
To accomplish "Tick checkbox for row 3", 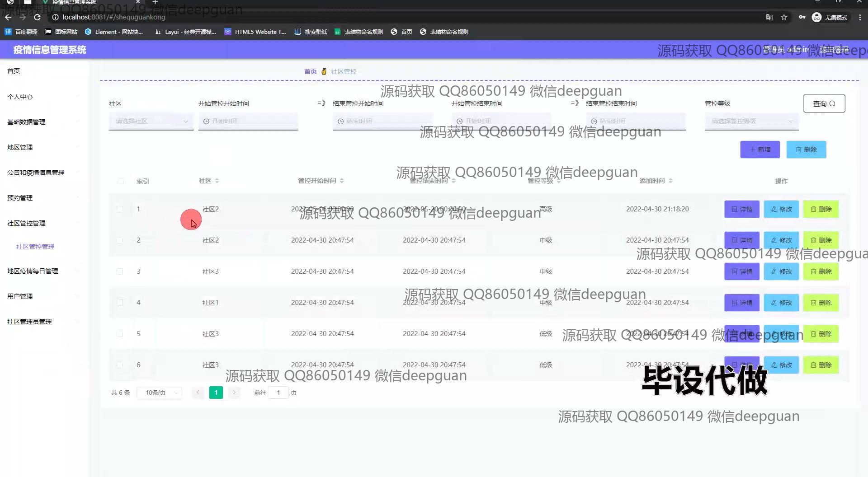I will (x=120, y=271).
